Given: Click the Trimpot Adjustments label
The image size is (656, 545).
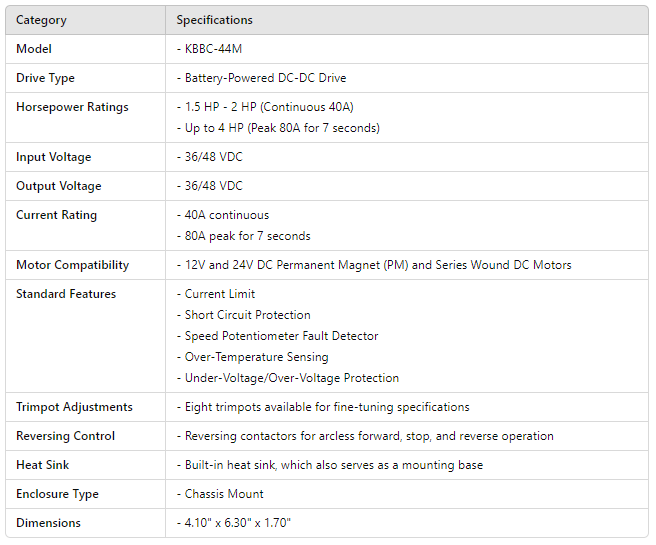Looking at the screenshot, I should [74, 407].
